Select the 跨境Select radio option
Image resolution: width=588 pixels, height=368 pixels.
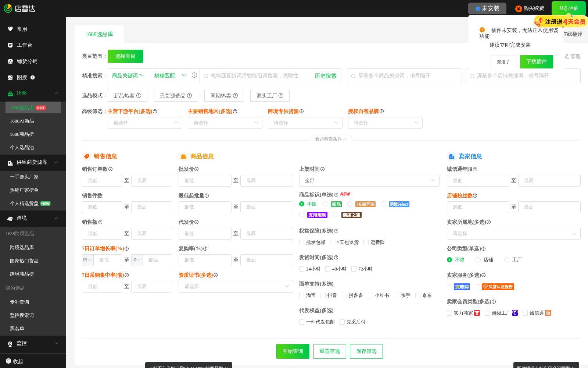pyautogui.click(x=384, y=204)
